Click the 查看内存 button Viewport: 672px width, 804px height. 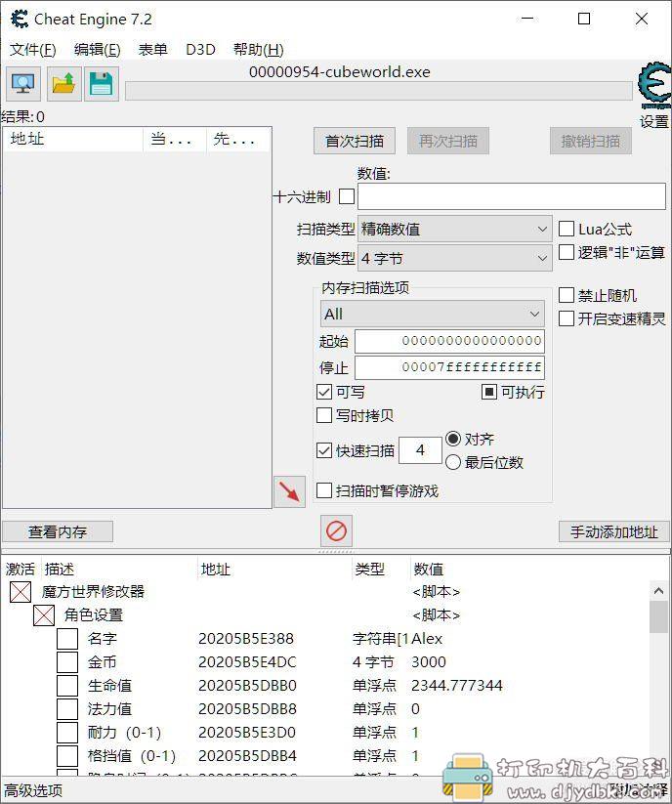(x=58, y=531)
